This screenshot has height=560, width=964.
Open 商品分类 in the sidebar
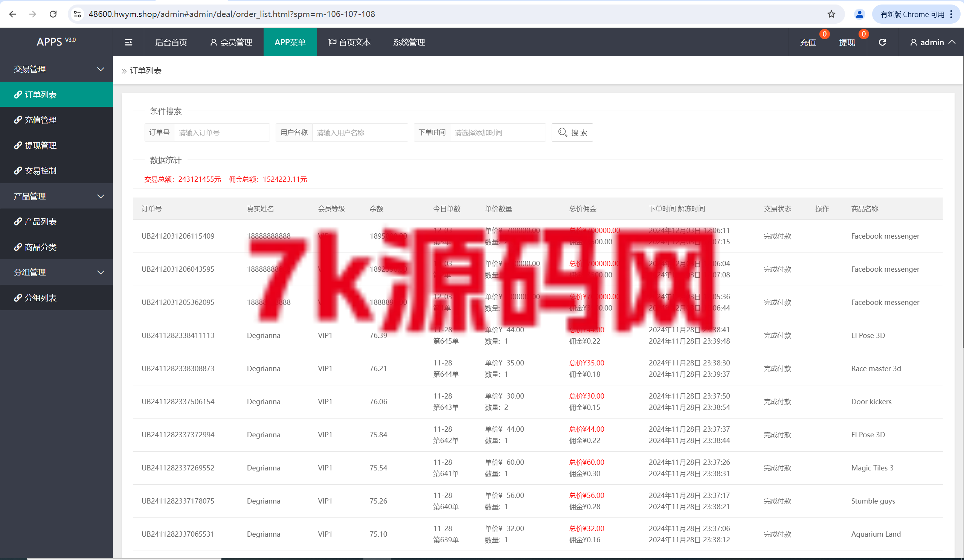pos(56,247)
